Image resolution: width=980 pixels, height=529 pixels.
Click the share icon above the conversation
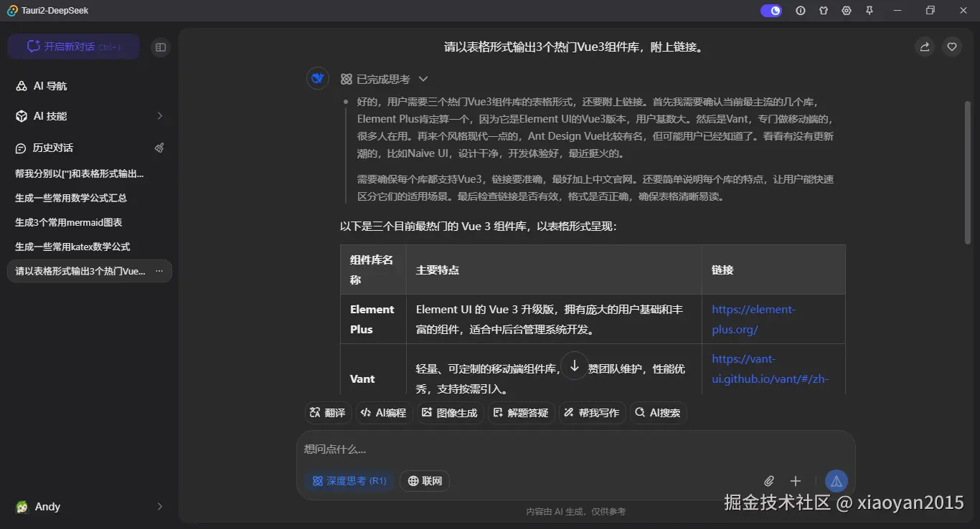924,47
